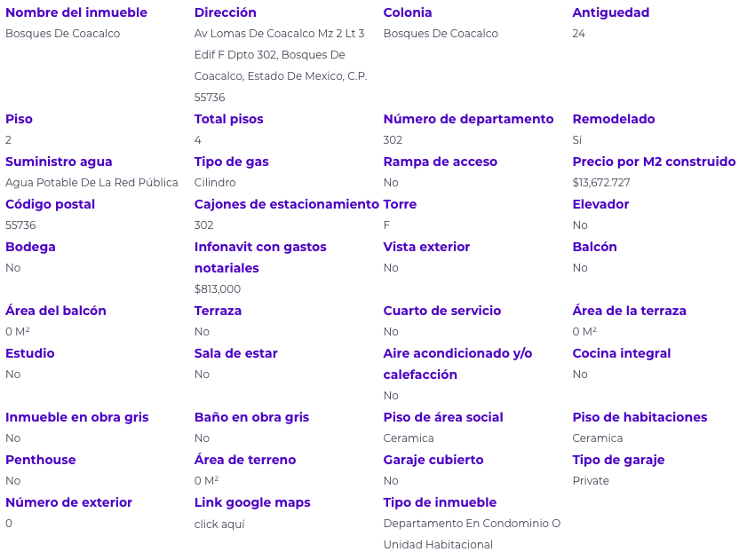
Task: Click the 'Link google maps' label
Action: point(252,502)
